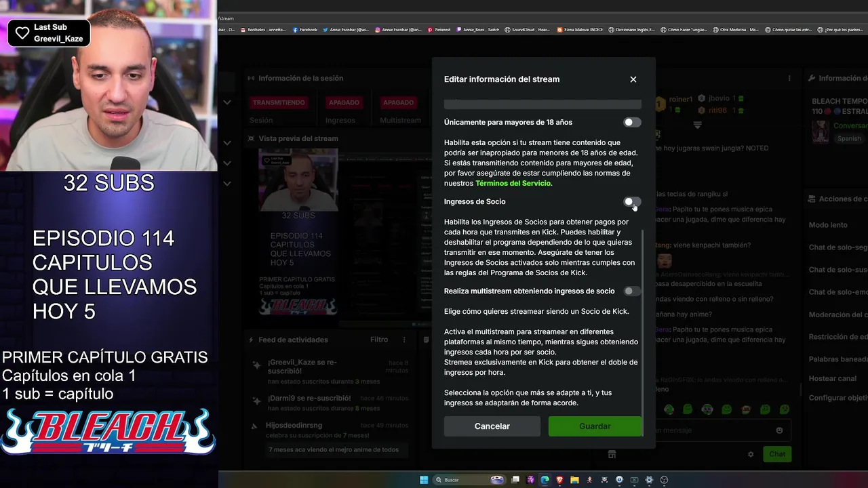This screenshot has height=488, width=868.
Task: Open Facebook bookmark
Action: pyautogui.click(x=305, y=30)
